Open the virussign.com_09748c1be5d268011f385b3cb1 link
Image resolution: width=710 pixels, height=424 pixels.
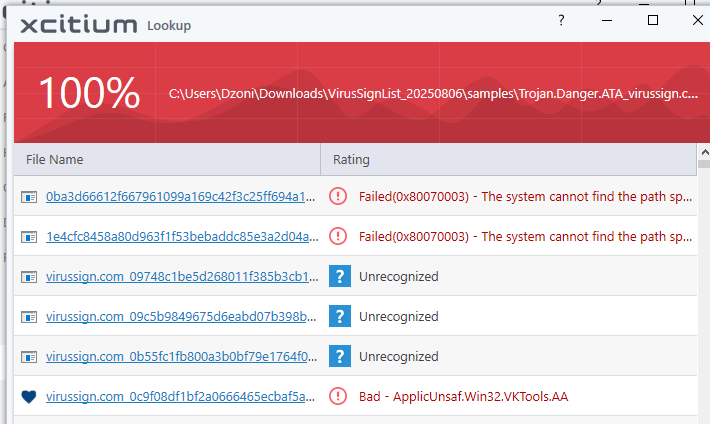[x=181, y=276]
